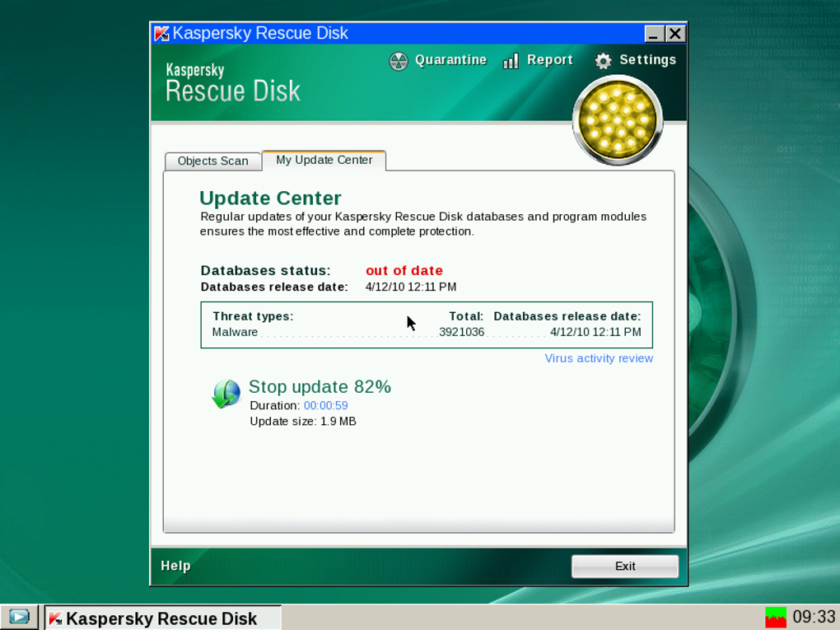Open the Report bar chart icon

coord(511,61)
